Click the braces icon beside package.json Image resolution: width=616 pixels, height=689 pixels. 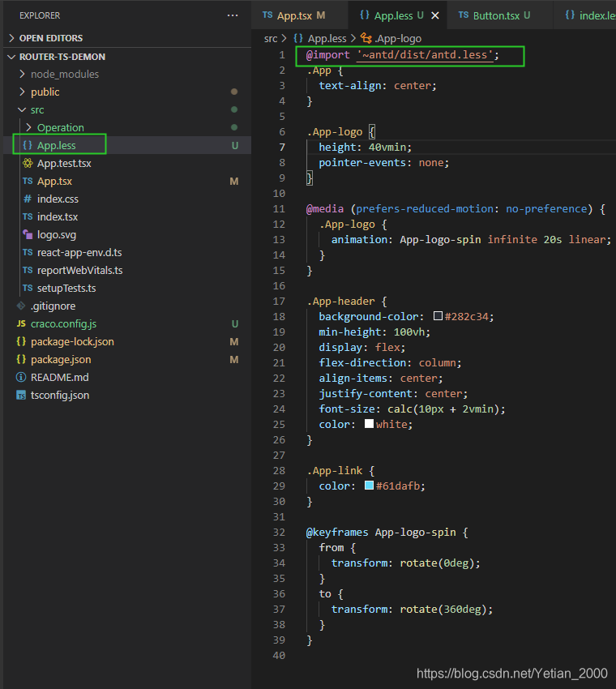tap(21, 359)
